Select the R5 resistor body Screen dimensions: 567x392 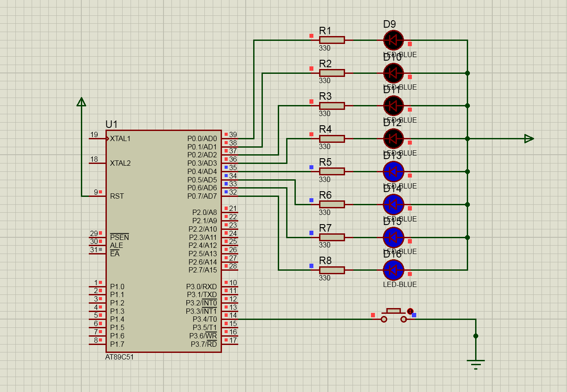tap(332, 171)
